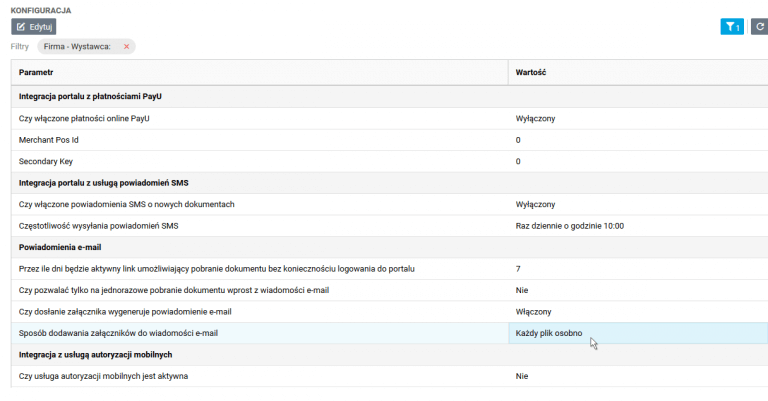Screen dimensions: 768x401
Task: Open the filter panel icon
Action: [731, 27]
